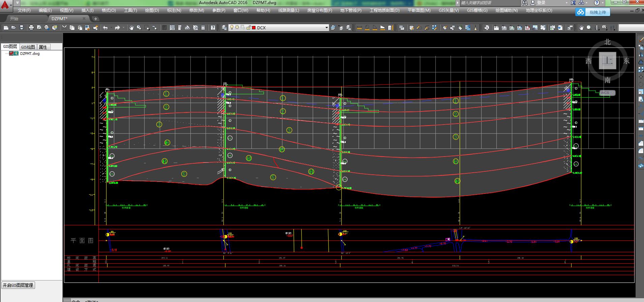Click the DCX layer red color swatch
Screen dimensions: 644x302
(253, 28)
